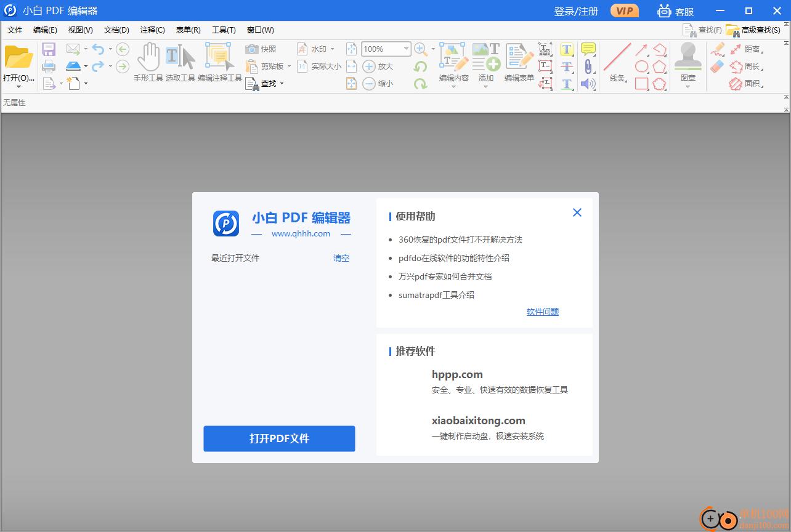Image resolution: width=791 pixels, height=532 pixels.
Task: Click the Clear (清空) recent files link
Action: pyautogui.click(x=341, y=258)
